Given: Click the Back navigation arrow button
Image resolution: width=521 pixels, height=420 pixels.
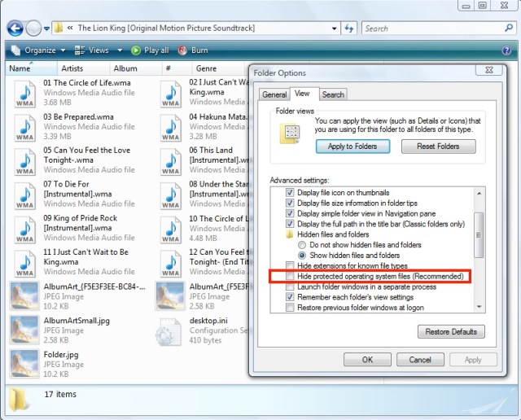Looking at the screenshot, I should pos(15,28).
